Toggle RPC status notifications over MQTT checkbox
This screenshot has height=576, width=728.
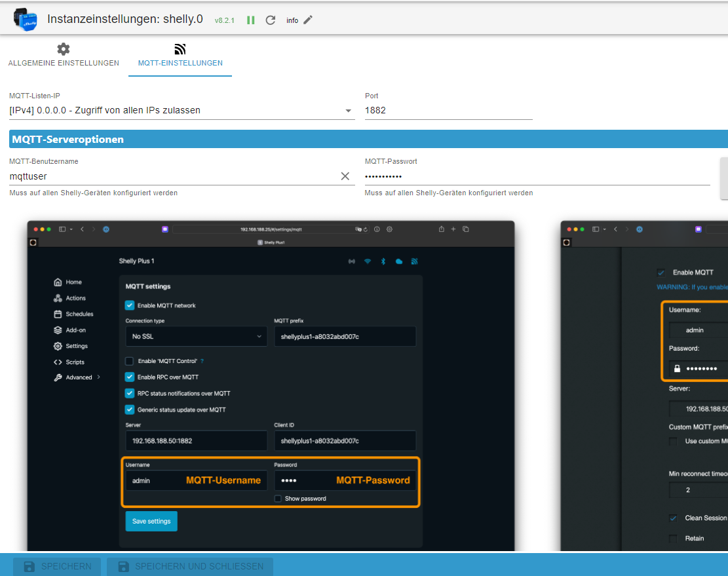[130, 393]
